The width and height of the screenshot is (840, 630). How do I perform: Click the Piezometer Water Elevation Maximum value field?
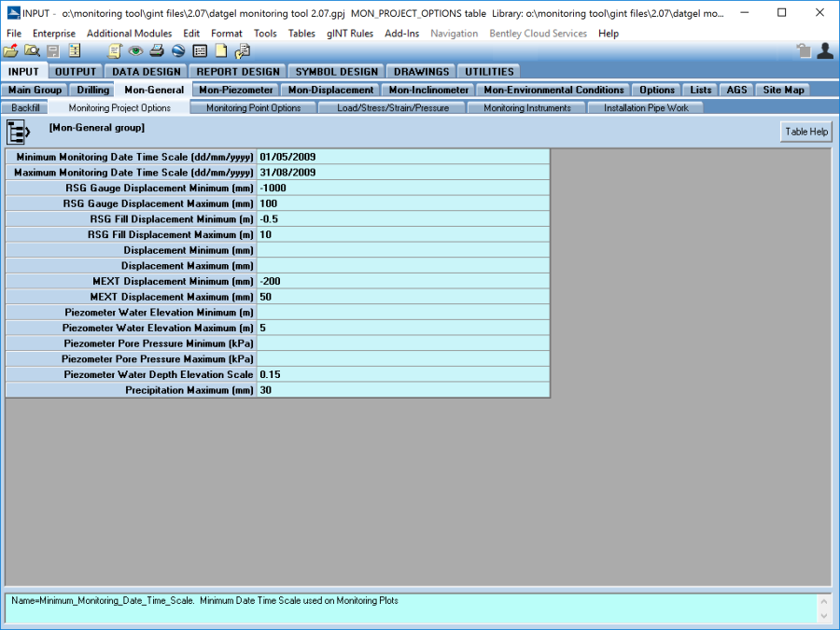402,328
